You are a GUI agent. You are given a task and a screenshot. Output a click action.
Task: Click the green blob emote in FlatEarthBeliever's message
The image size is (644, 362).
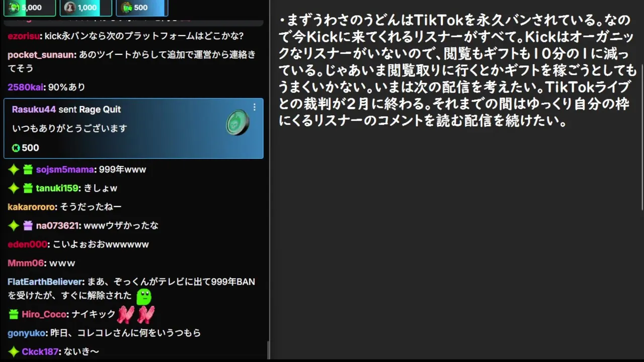[x=144, y=296]
